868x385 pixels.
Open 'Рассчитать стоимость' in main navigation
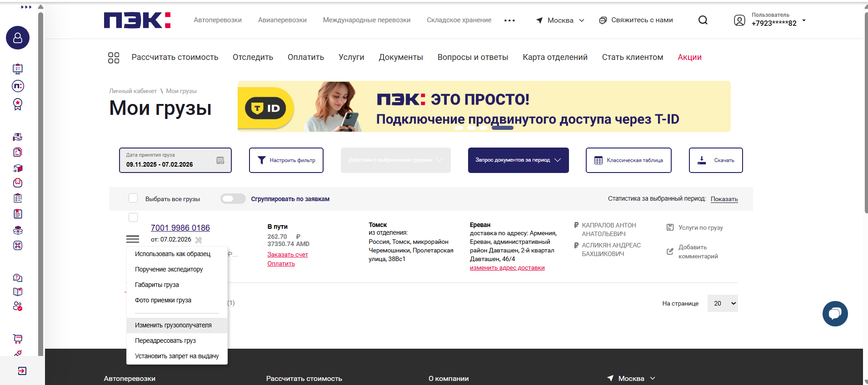(x=175, y=57)
